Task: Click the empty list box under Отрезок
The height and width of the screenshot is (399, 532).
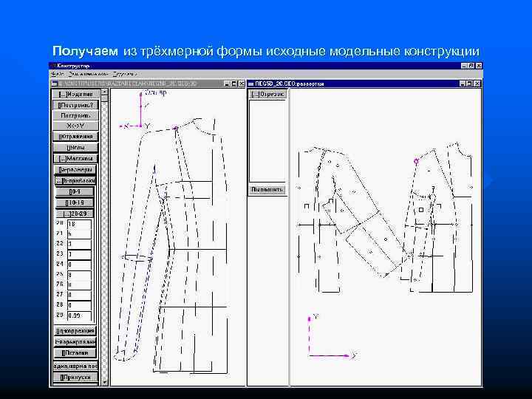Action: click(267, 141)
